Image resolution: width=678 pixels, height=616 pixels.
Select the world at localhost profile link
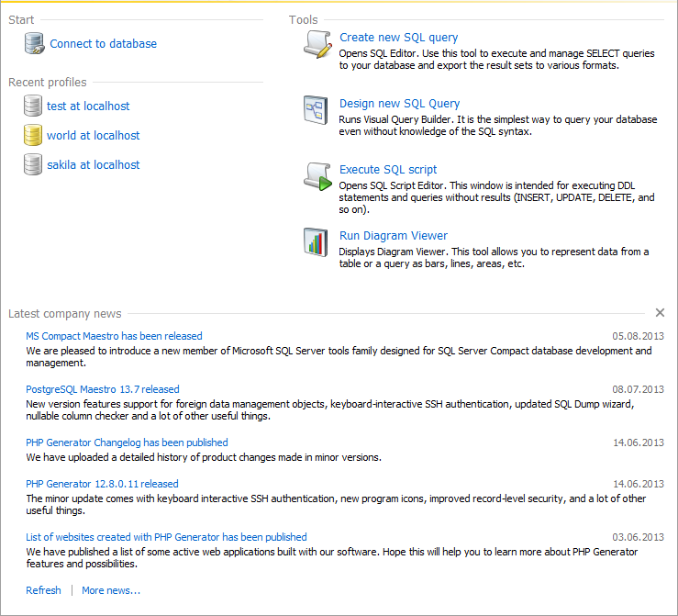(x=93, y=135)
